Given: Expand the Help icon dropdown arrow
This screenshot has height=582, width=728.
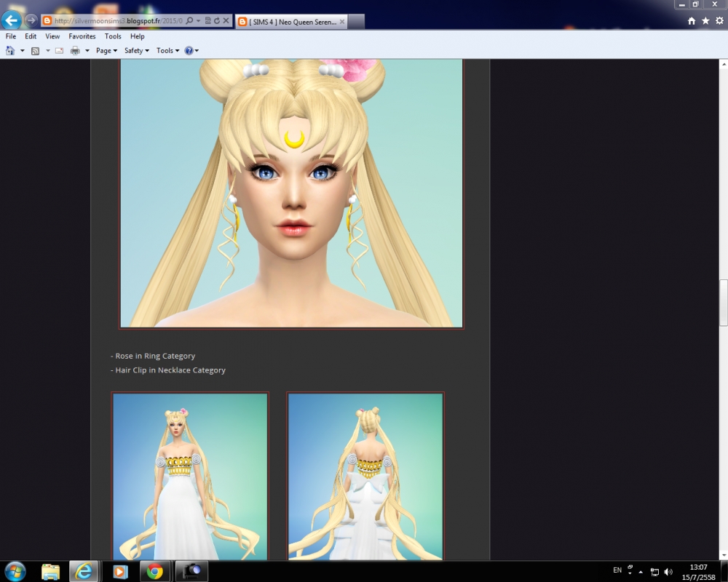Looking at the screenshot, I should coord(197,51).
